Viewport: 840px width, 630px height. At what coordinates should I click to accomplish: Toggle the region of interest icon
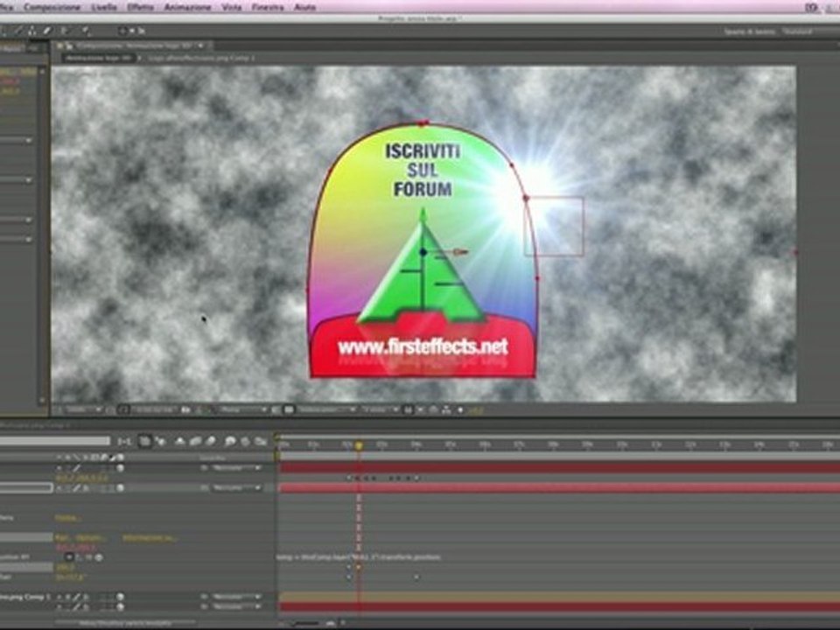pyautogui.click(x=276, y=409)
